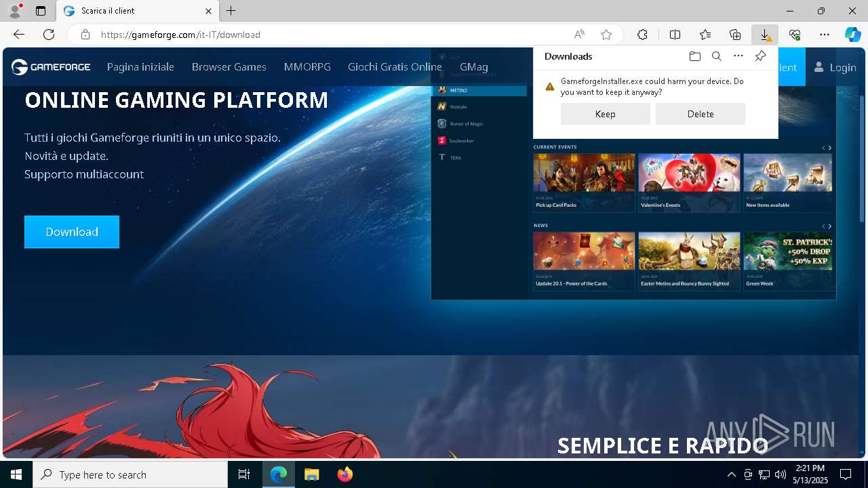Go to Pagina iniziale
868x488 pixels.
pos(140,67)
